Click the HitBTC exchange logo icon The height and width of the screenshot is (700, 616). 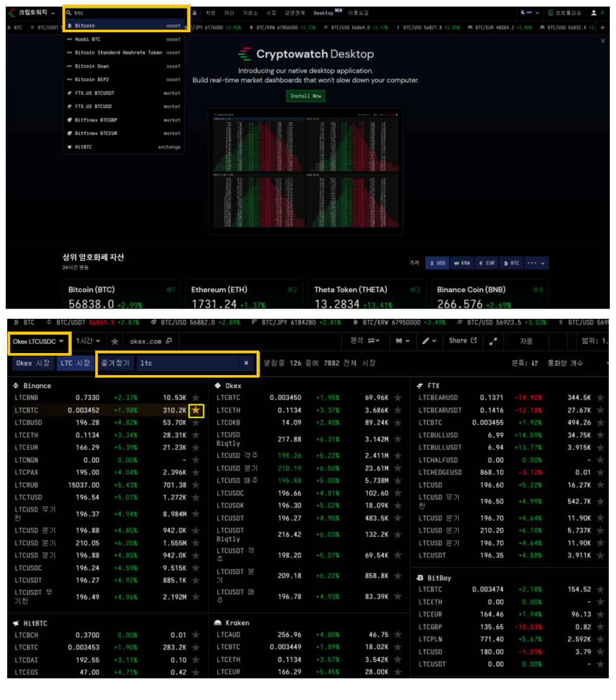point(16,623)
